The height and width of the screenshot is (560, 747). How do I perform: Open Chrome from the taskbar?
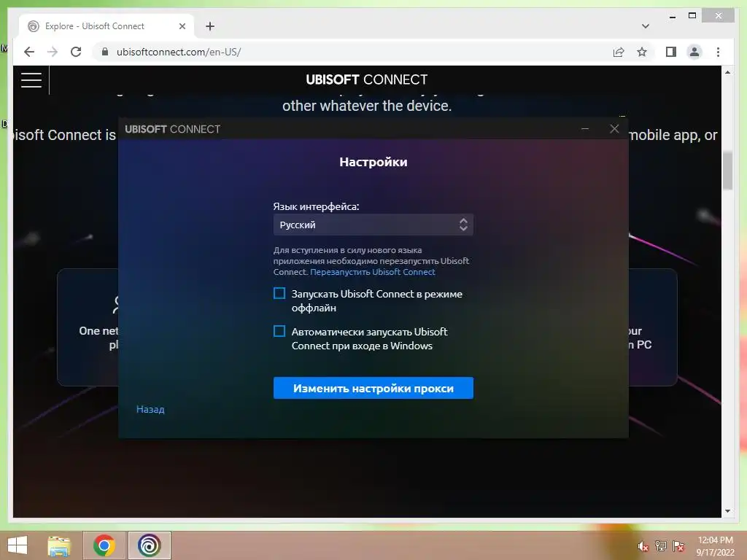point(104,545)
